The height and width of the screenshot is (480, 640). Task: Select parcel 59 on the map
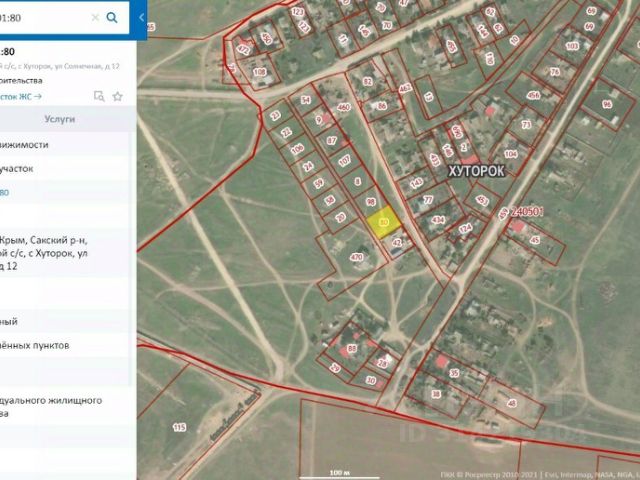tap(318, 183)
